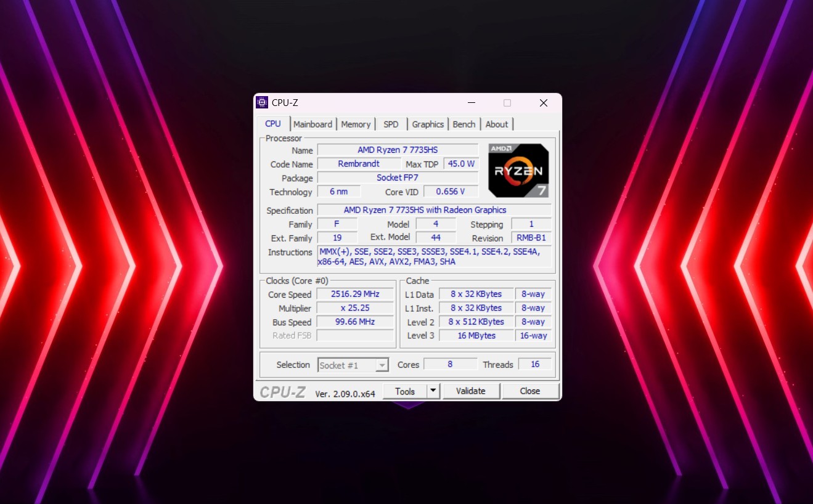Select the SPD tab
Screen dimensions: 813x504
pos(391,124)
